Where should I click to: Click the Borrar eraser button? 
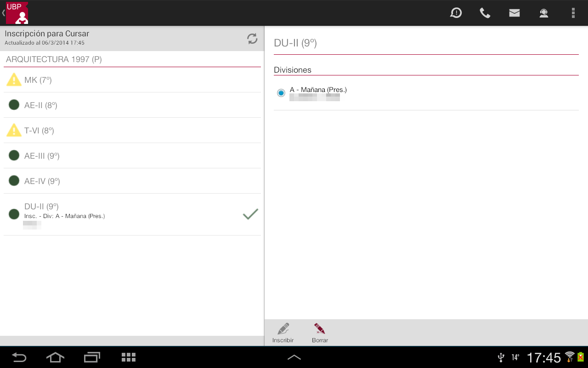tap(320, 333)
